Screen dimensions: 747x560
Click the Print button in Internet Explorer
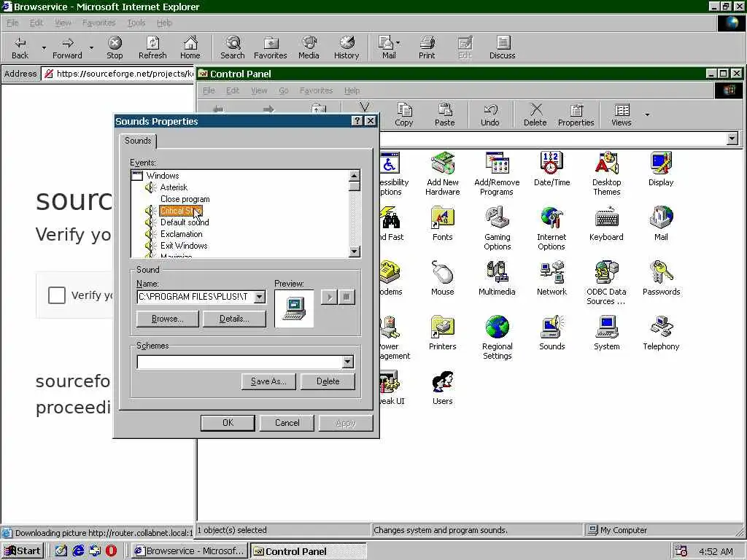pyautogui.click(x=427, y=47)
